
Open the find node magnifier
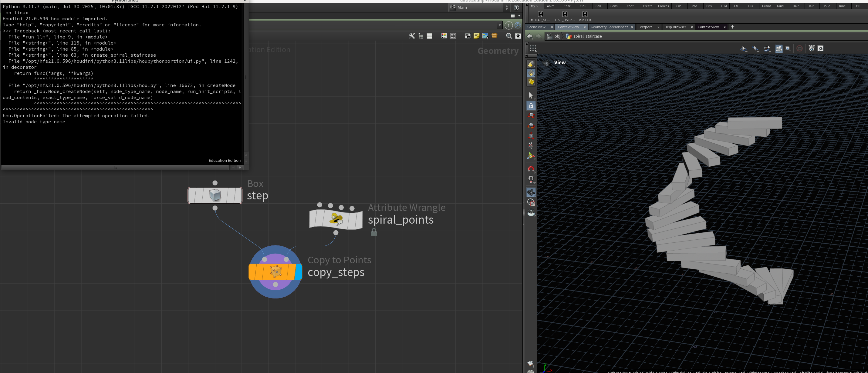[509, 36]
